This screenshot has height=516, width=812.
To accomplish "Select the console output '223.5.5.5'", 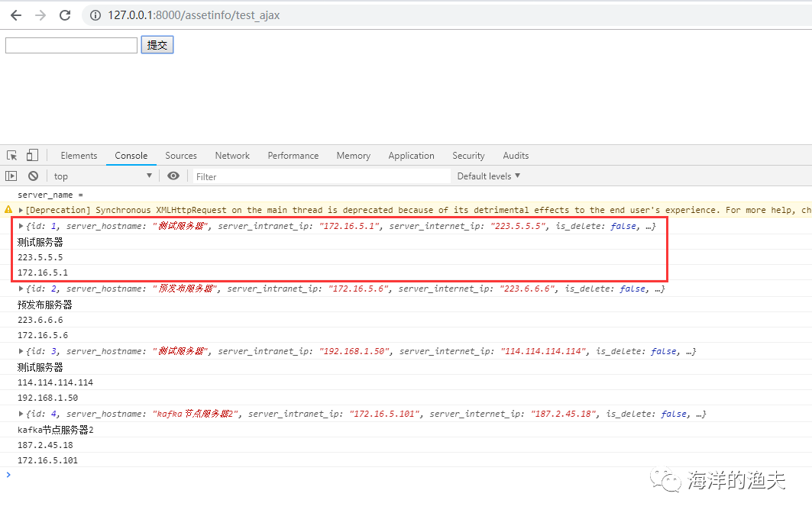I will point(40,257).
